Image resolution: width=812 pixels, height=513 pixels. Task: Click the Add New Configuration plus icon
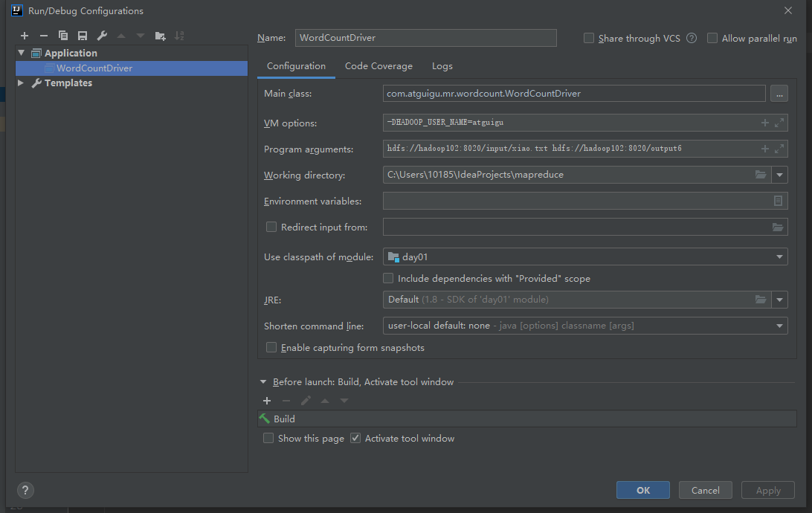(x=24, y=36)
